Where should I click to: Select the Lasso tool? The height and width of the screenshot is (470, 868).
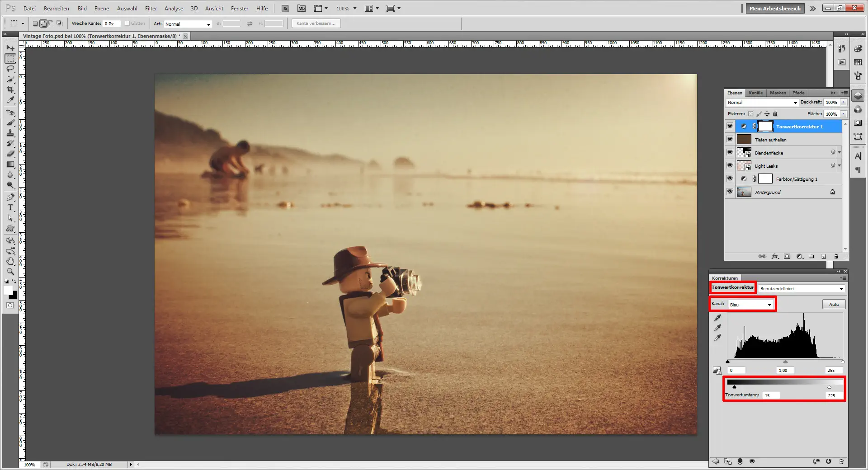point(10,69)
